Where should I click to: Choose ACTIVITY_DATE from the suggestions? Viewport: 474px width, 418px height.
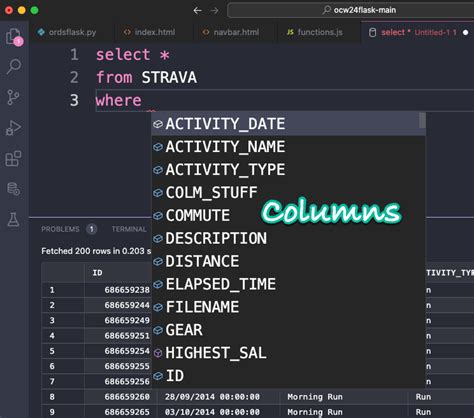coord(288,124)
